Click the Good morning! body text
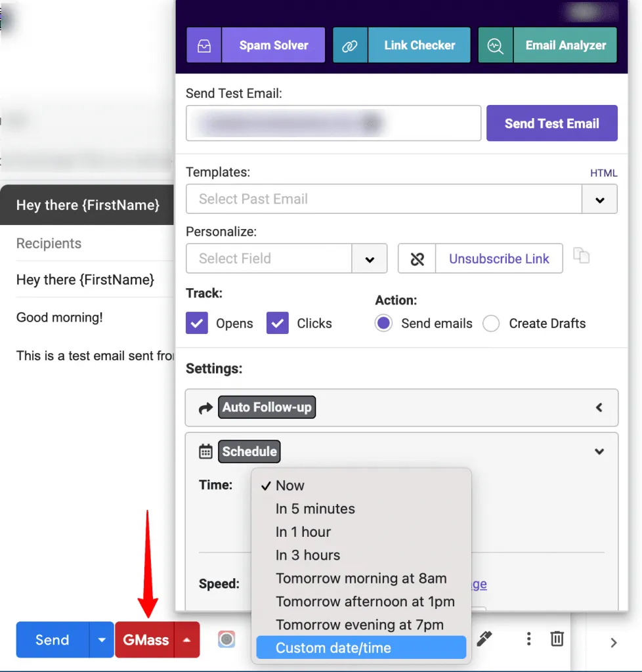The image size is (642, 672). click(60, 317)
